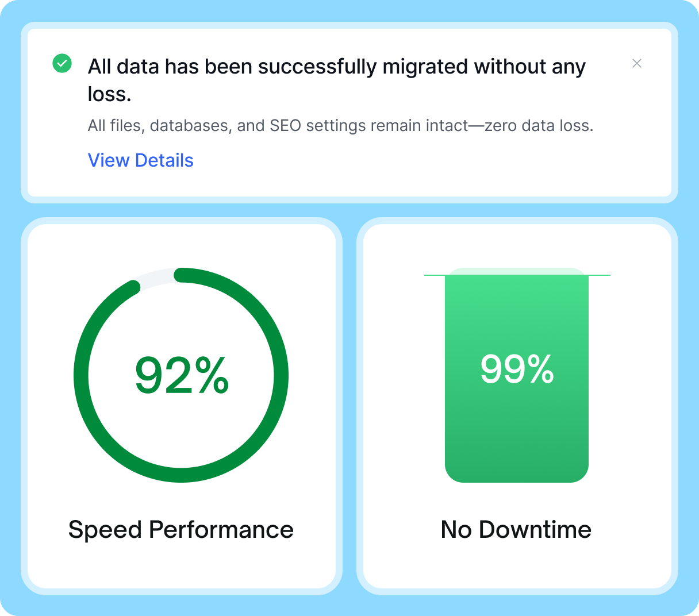Click the ring's rounded end cap at upper left

[x=134, y=287]
